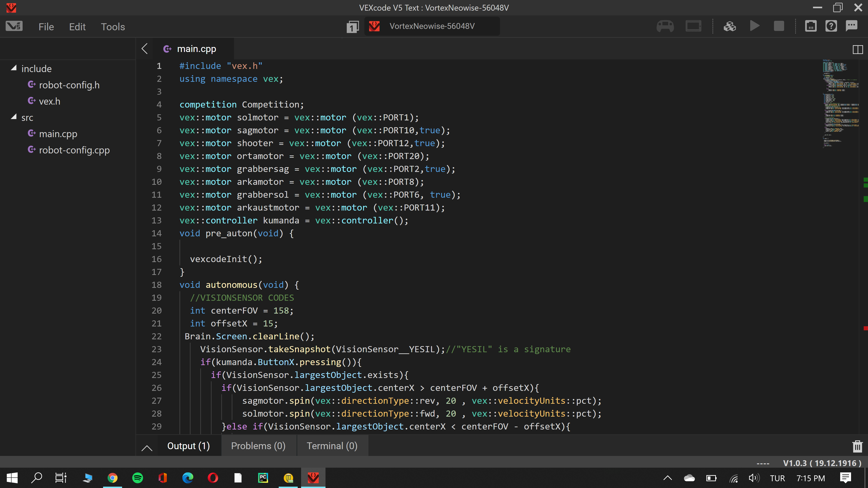Screen dimensions: 868x488
Task: Switch to the Problems (0) tab
Action: click(x=258, y=446)
